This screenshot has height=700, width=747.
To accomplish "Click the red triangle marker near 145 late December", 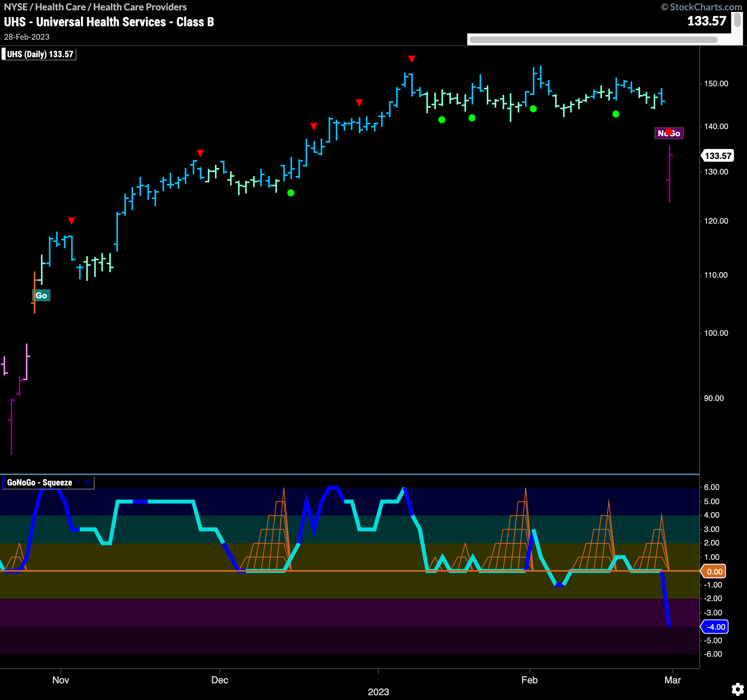I will tap(359, 103).
